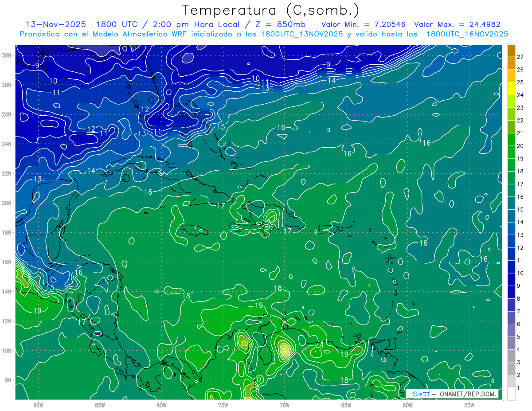Click the '90W' longitude axis label

click(38, 405)
